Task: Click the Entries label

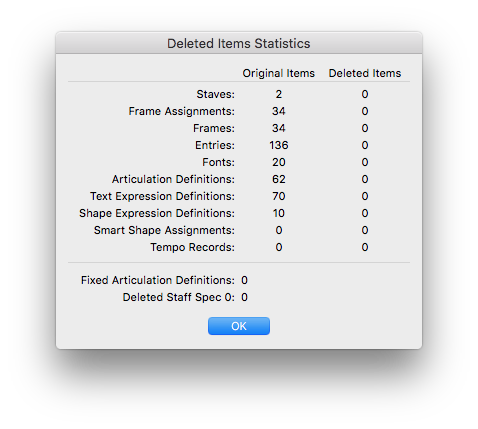Action: [215, 145]
